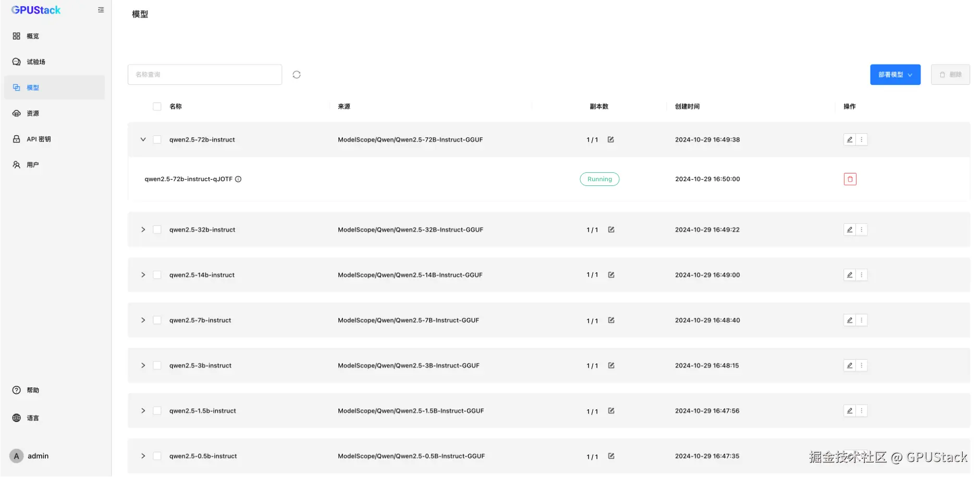Click the qwen2.5-7b-instruct model name
The width and height of the screenshot is (980, 477).
point(200,320)
